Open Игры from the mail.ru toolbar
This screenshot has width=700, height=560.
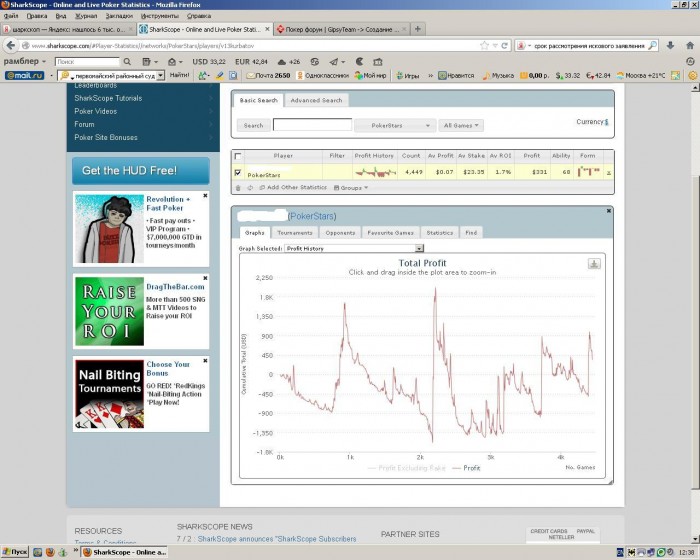click(408, 75)
